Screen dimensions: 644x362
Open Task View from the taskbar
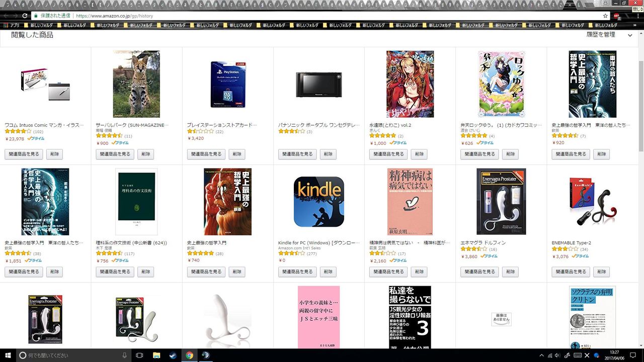coord(140,355)
